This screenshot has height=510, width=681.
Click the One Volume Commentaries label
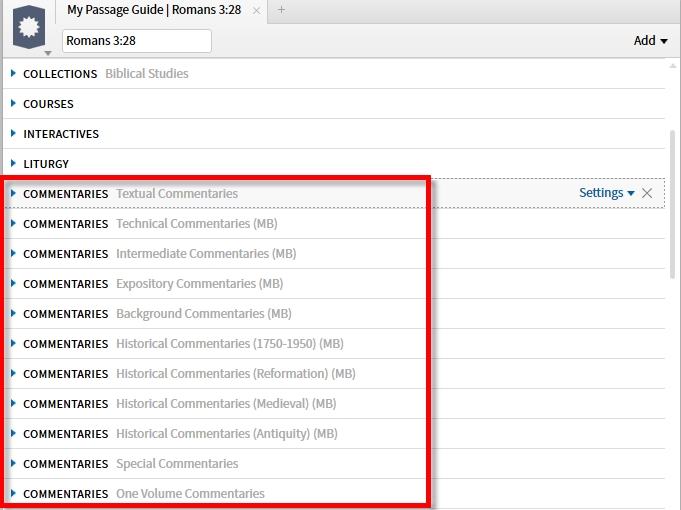pos(190,493)
